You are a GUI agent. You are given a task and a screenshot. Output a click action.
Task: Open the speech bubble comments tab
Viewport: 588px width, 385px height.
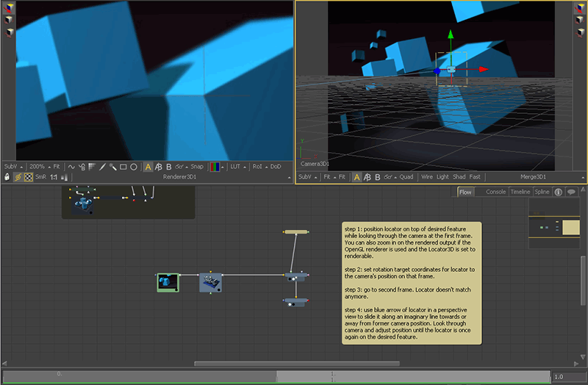571,192
